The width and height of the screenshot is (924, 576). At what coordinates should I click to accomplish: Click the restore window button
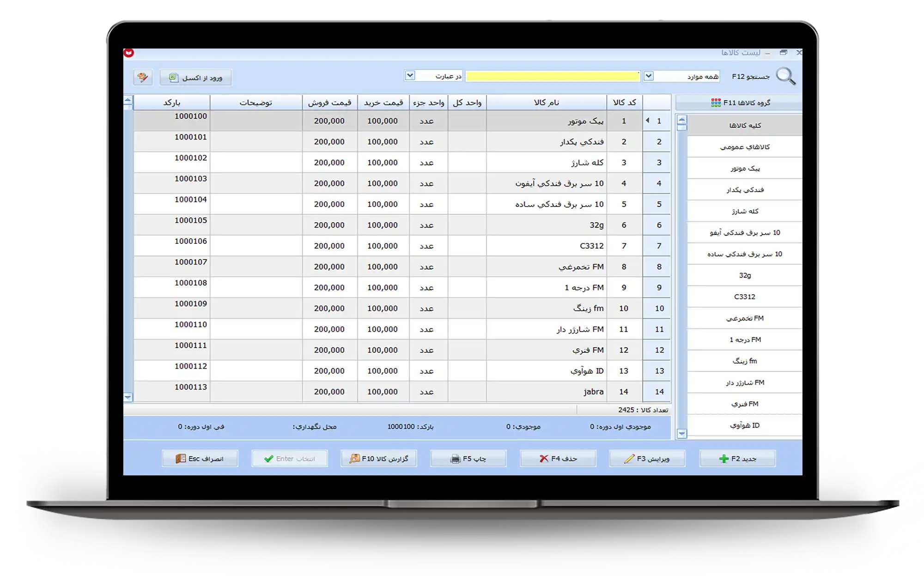click(784, 53)
